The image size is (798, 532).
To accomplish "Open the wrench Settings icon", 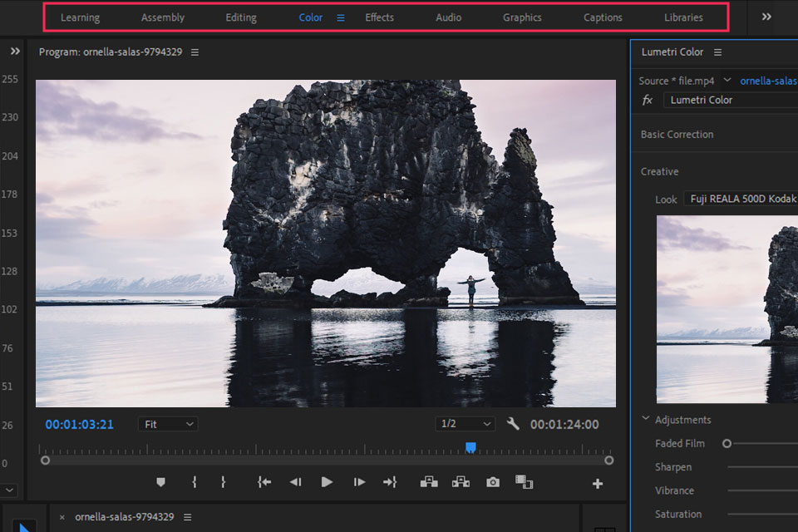I will [x=513, y=424].
